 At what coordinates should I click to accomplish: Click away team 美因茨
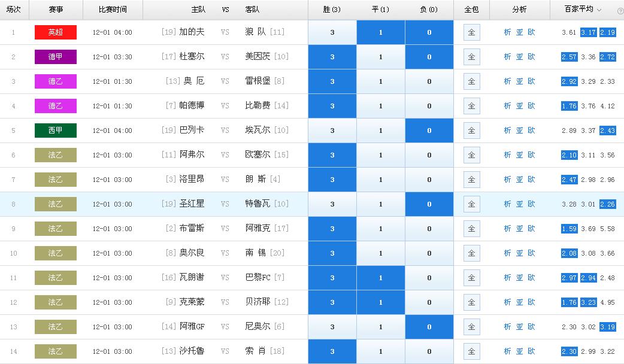tap(258, 56)
